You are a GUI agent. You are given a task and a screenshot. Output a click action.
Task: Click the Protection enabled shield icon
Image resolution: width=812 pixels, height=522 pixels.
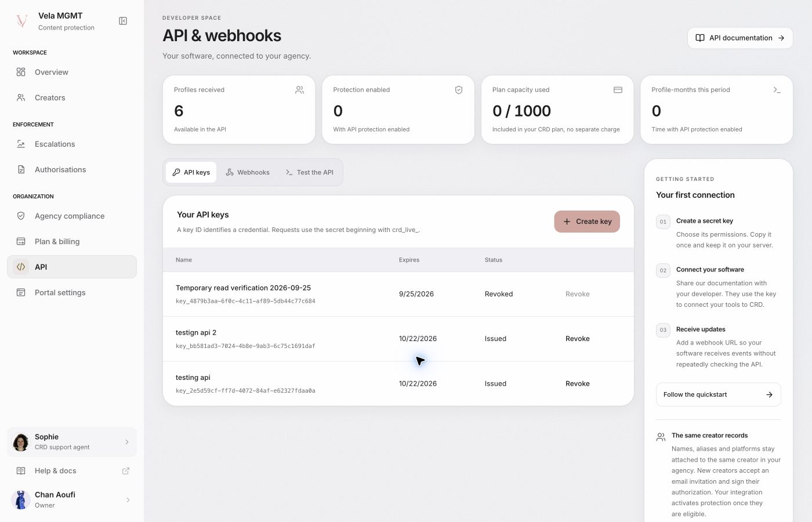(x=459, y=90)
